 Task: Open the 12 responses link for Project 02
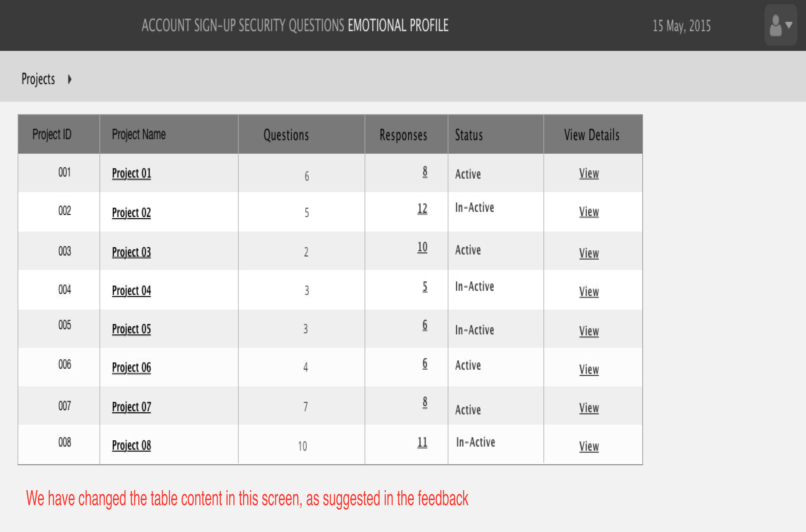422,208
